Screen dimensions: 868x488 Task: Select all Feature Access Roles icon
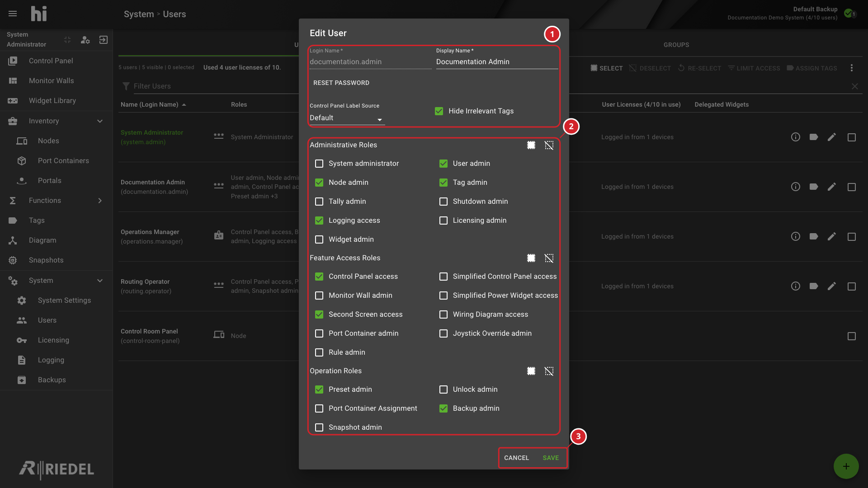[x=531, y=258]
